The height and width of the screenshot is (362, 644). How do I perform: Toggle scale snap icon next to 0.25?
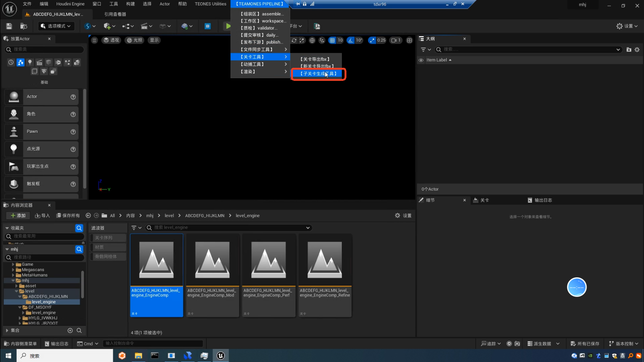372,40
